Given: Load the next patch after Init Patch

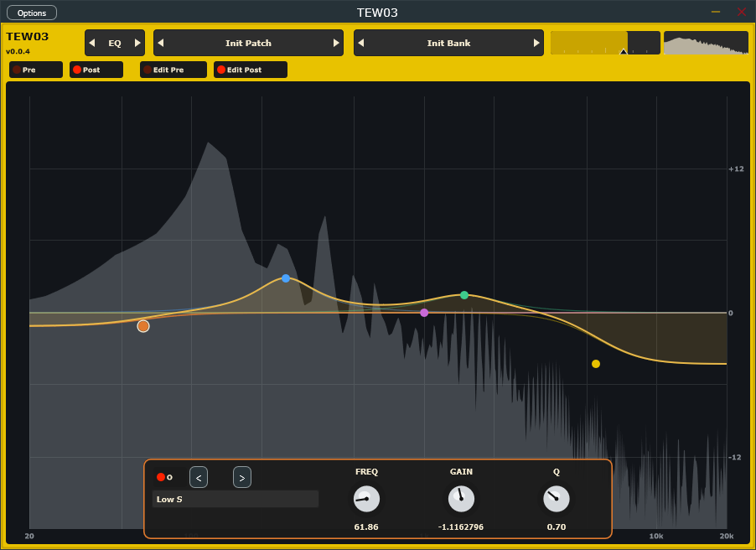Looking at the screenshot, I should [x=336, y=43].
